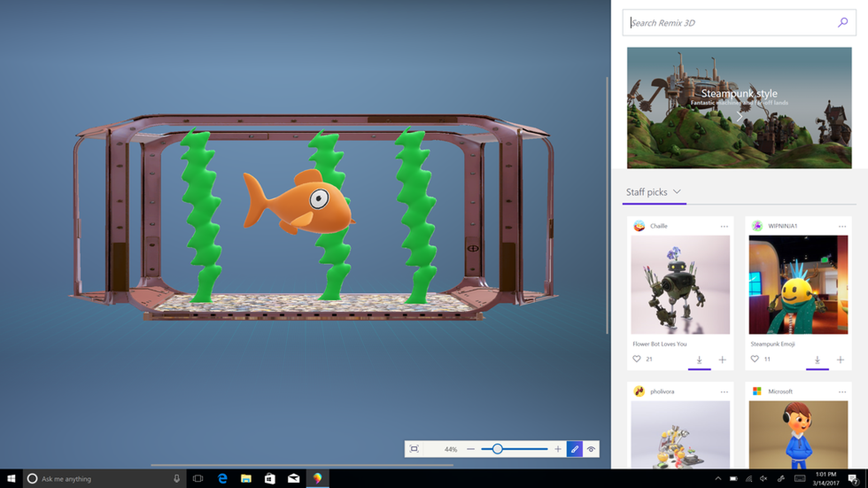Like the Flower Bot Loves You model

click(637, 359)
